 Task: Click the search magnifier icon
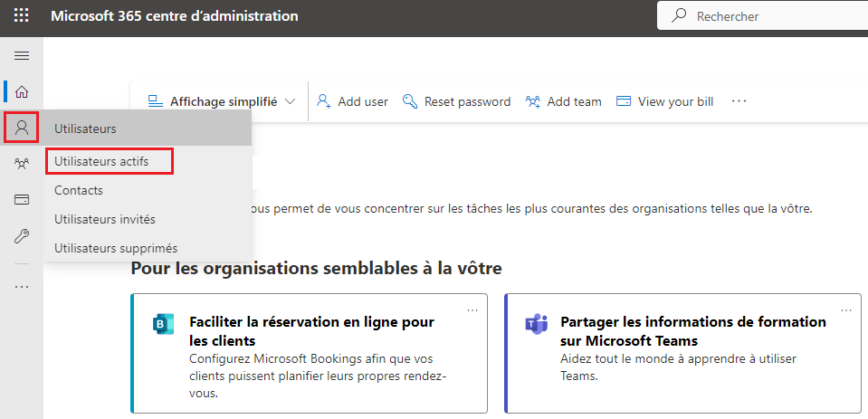tap(679, 16)
